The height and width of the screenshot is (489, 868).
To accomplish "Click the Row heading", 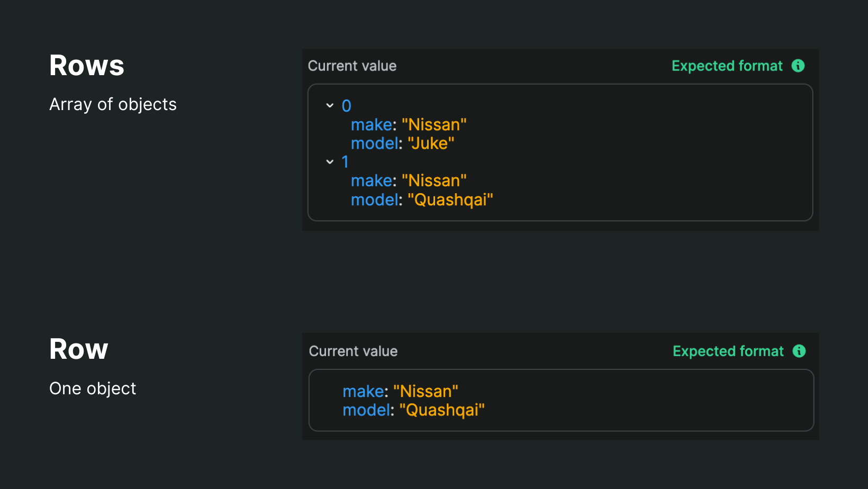I will pos(79,349).
